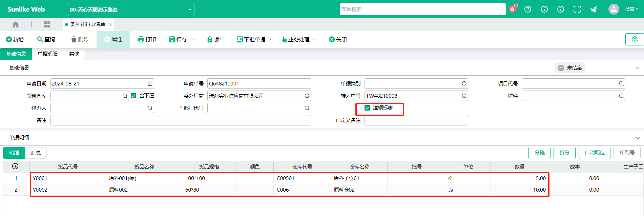644x216 pixels.
Task: Click the add row plus icon
Action: [15, 166]
